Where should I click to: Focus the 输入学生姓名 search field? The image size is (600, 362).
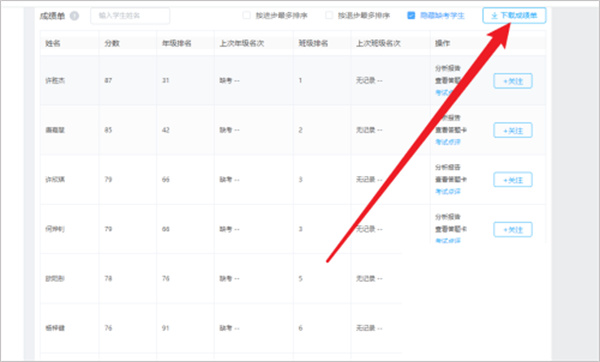pyautogui.click(x=130, y=16)
